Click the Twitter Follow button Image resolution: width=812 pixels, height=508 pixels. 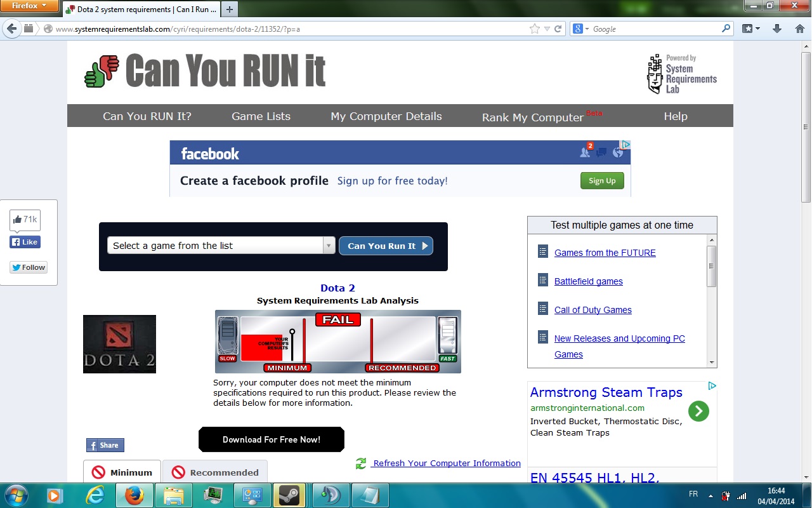pos(29,267)
